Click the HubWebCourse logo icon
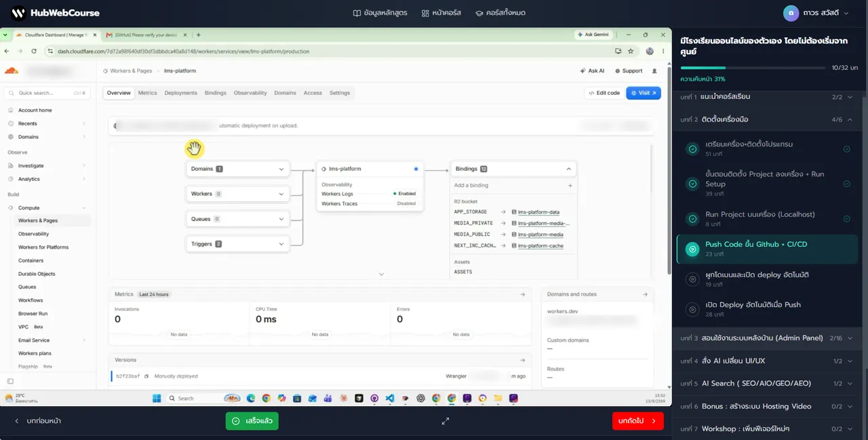Viewport: 868px width, 440px height. point(18,13)
